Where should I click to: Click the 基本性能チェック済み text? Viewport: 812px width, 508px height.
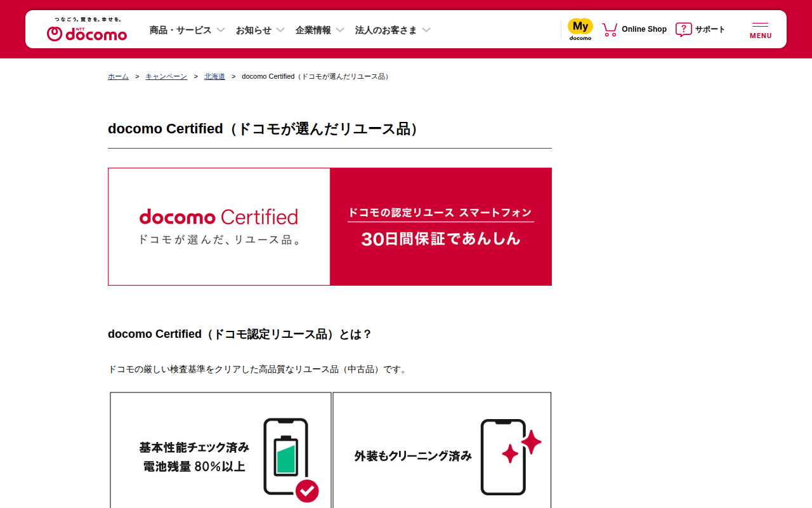pyautogui.click(x=194, y=447)
